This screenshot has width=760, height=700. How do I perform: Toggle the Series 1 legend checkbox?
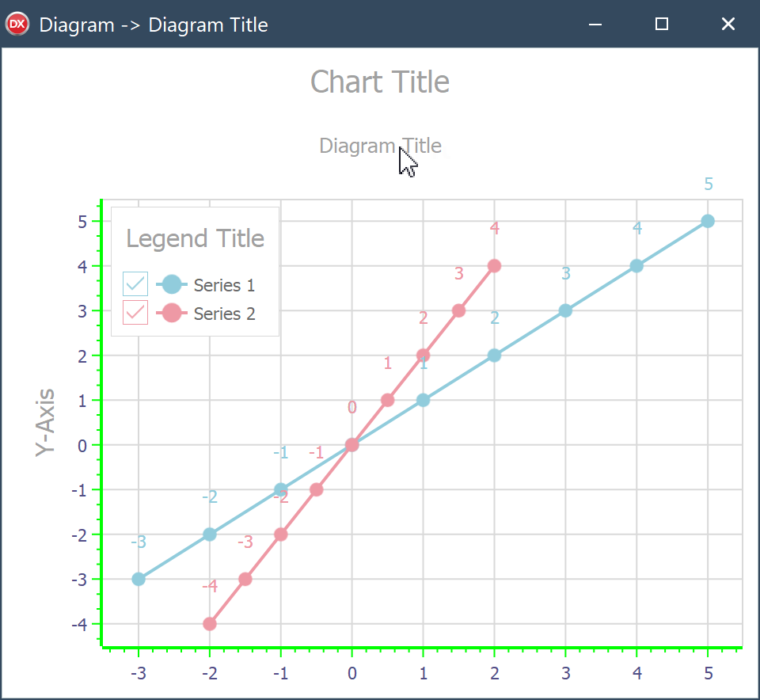[135, 284]
